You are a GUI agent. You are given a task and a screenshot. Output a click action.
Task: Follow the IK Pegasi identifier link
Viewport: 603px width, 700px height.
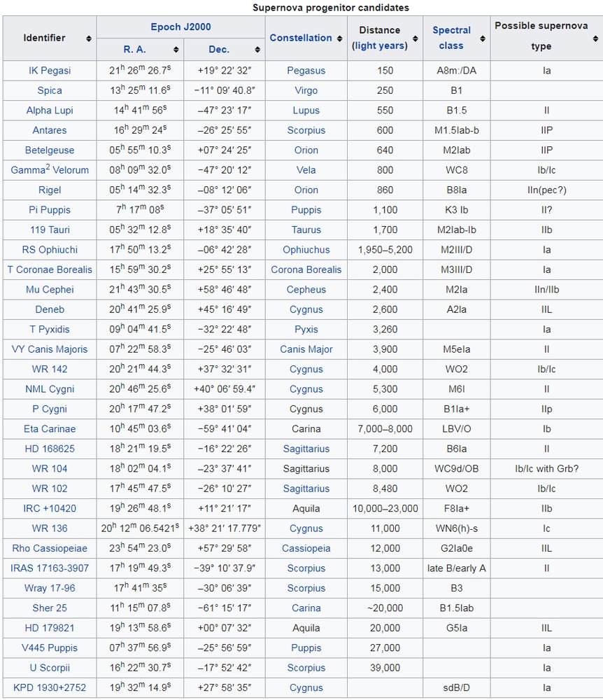[x=50, y=71]
